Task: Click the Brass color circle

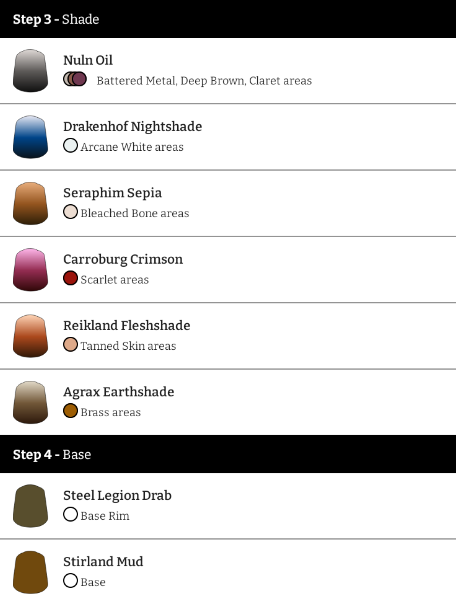Action: pos(70,411)
